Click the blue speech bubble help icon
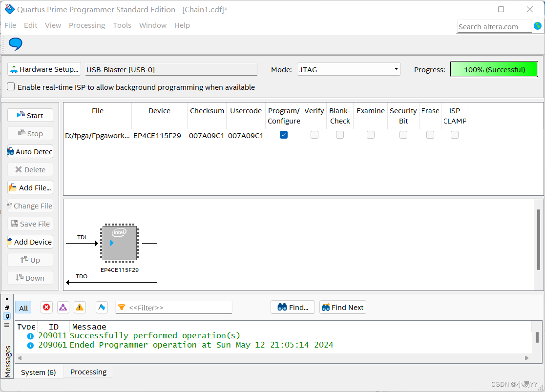Viewport: 545px width, 392px height. [15, 44]
